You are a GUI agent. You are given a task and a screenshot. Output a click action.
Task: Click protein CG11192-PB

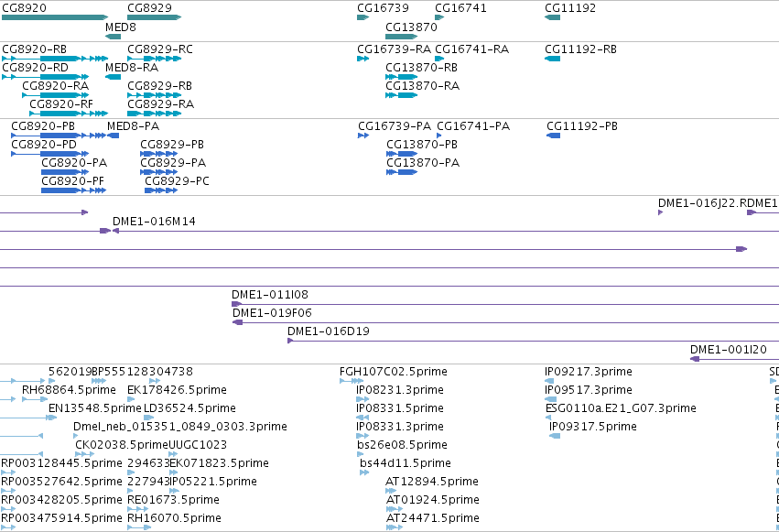pos(582,126)
